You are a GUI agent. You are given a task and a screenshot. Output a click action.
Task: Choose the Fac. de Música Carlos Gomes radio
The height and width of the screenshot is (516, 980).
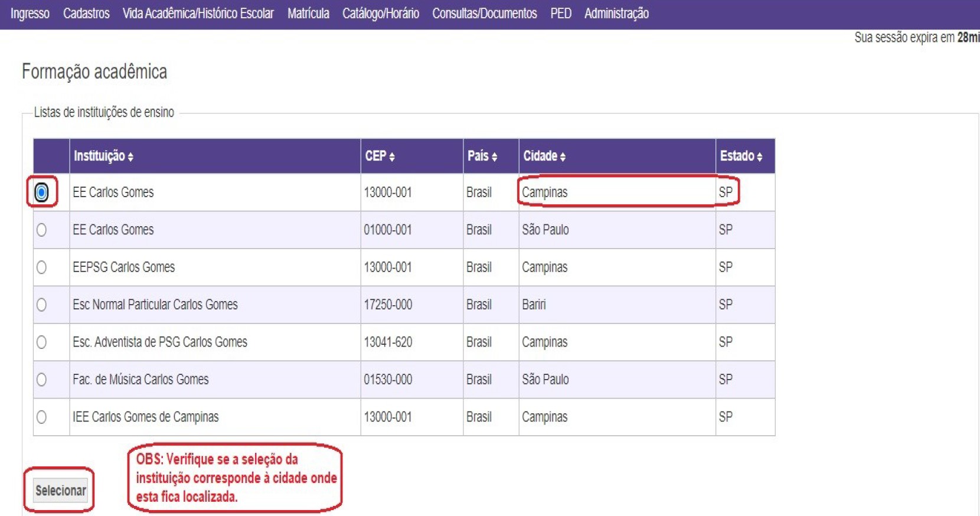pyautogui.click(x=41, y=380)
